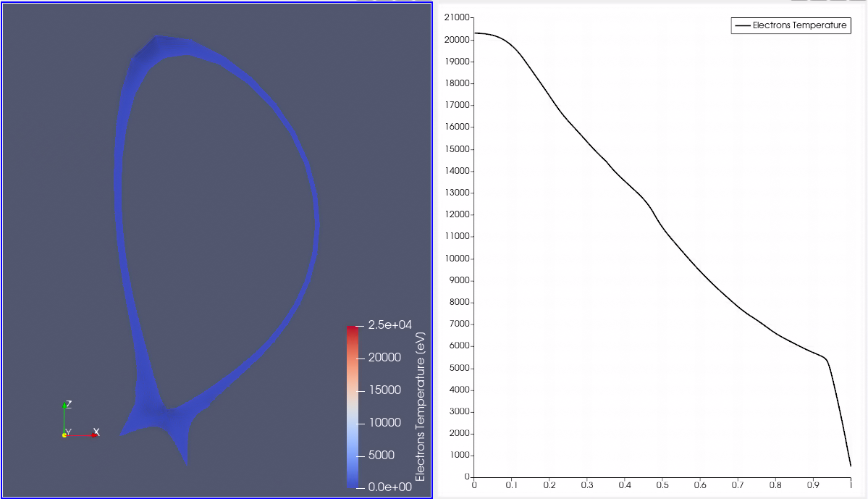Viewport: 868px width, 499px height.
Task: Click the '8000' chart y-axis label
Action: (459, 303)
